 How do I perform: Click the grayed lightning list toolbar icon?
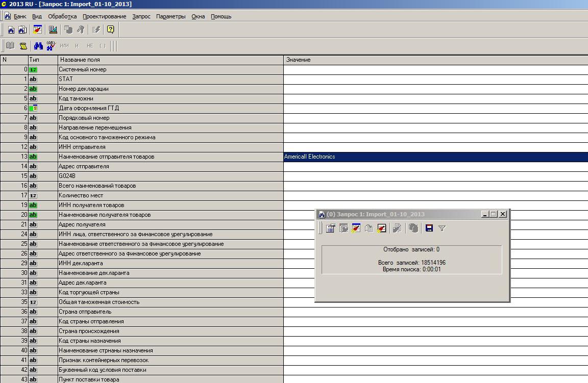(96, 30)
